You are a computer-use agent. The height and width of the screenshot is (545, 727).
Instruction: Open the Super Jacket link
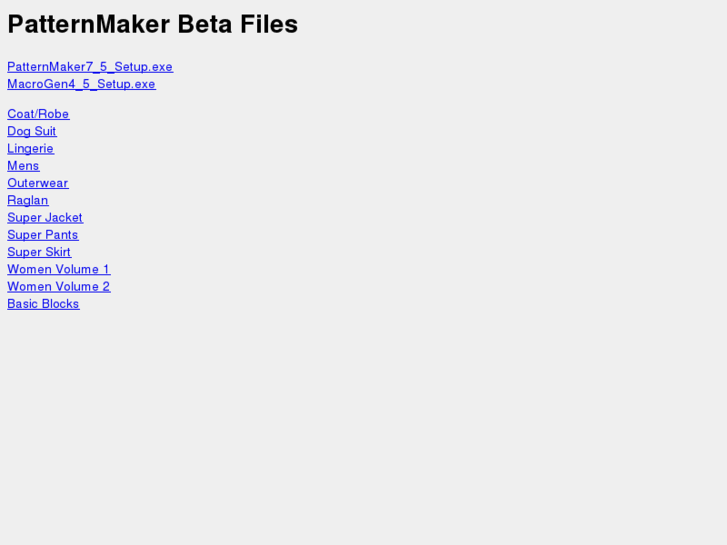click(x=45, y=218)
